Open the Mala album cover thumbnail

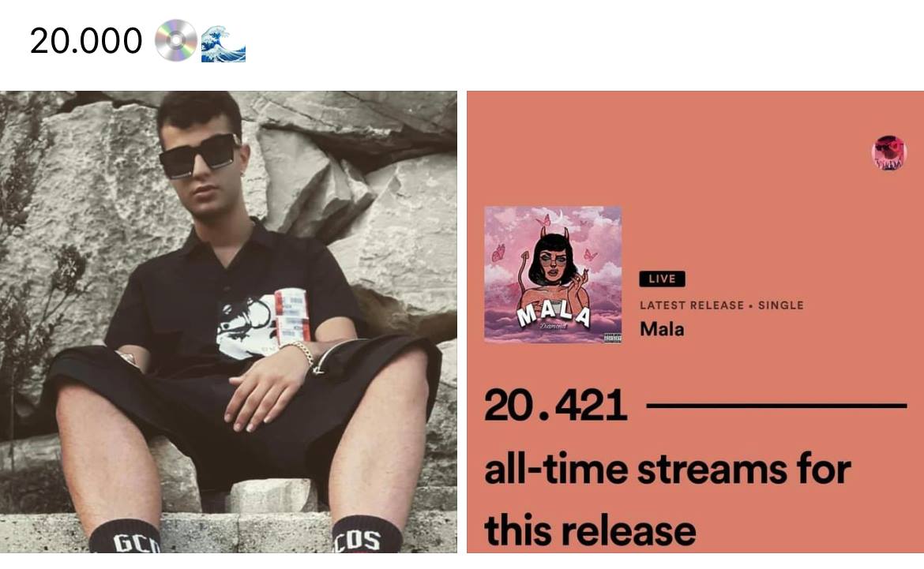coord(553,274)
